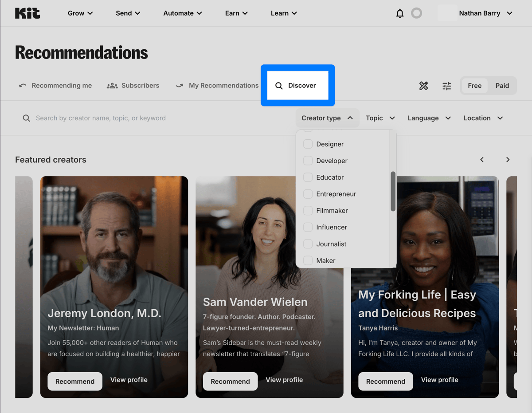
Task: Click the Nathan Barry profile avatar
Action: click(x=447, y=13)
